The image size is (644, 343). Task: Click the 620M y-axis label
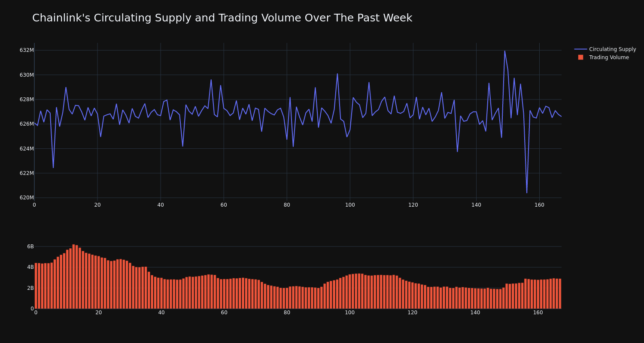coord(27,198)
